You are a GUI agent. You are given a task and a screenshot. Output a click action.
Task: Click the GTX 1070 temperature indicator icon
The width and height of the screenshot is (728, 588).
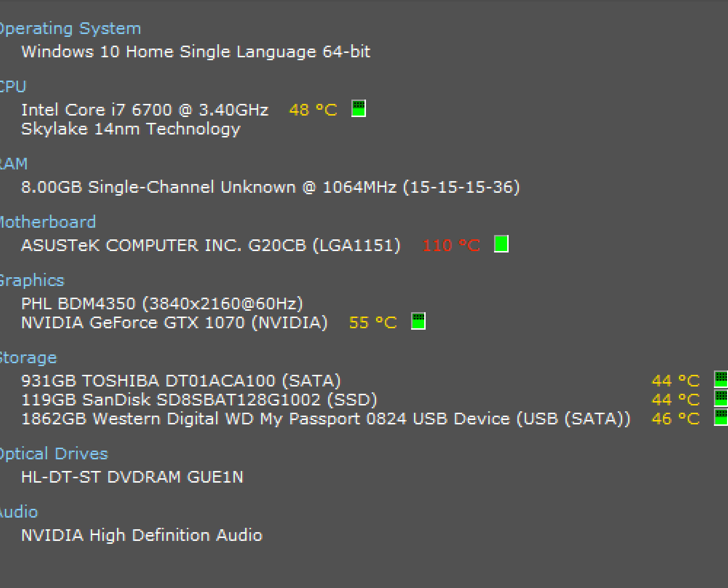[x=418, y=321]
